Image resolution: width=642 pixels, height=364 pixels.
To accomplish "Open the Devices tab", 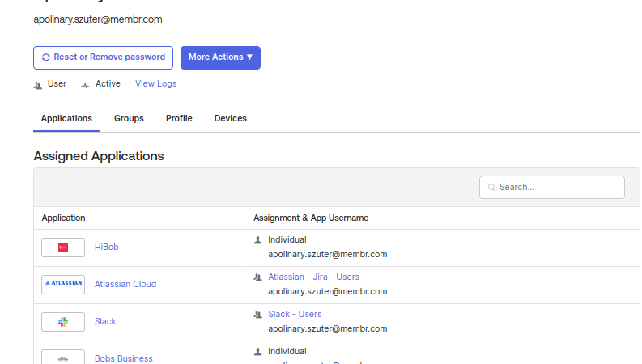I will 231,119.
